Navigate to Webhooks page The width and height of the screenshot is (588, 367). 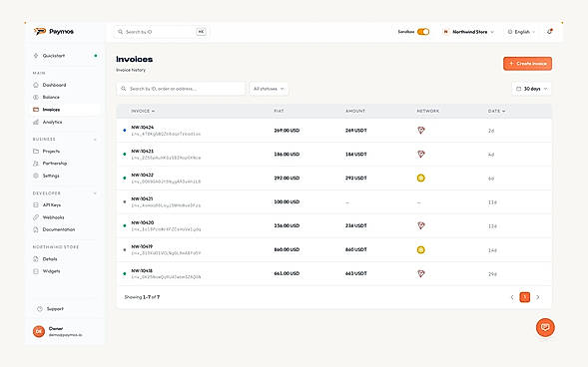click(x=65, y=217)
